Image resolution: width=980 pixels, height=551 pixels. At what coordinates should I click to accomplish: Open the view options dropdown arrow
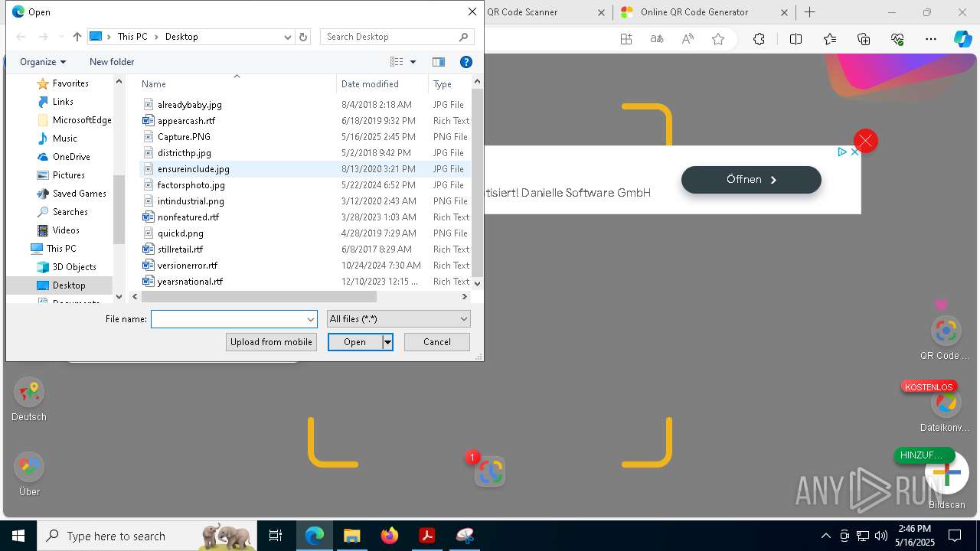(413, 62)
